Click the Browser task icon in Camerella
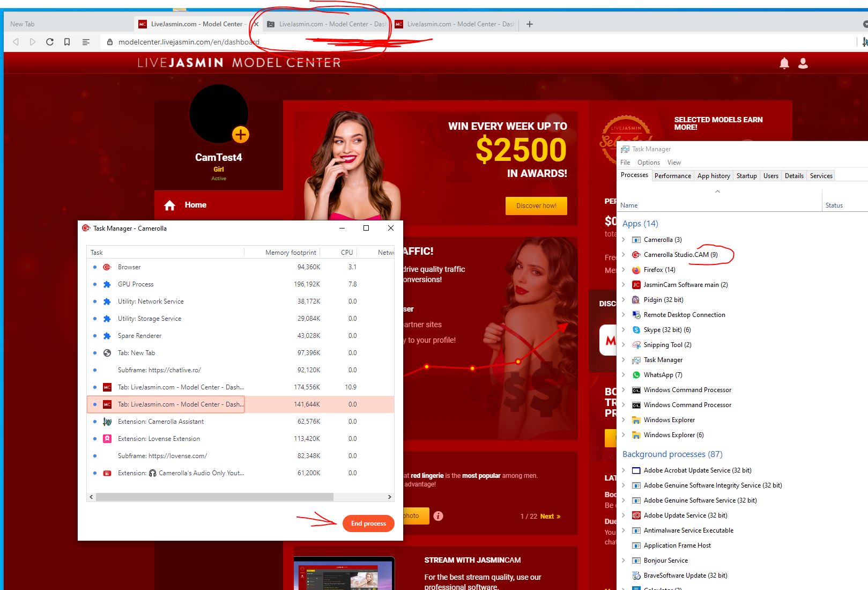868x590 pixels. click(x=107, y=267)
